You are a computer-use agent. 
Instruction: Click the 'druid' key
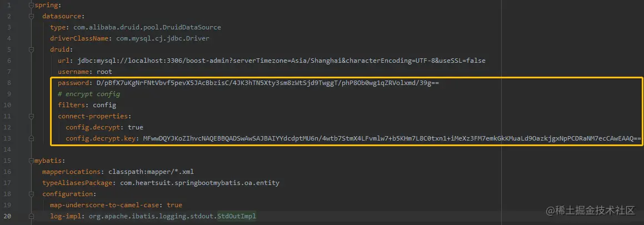pos(59,49)
